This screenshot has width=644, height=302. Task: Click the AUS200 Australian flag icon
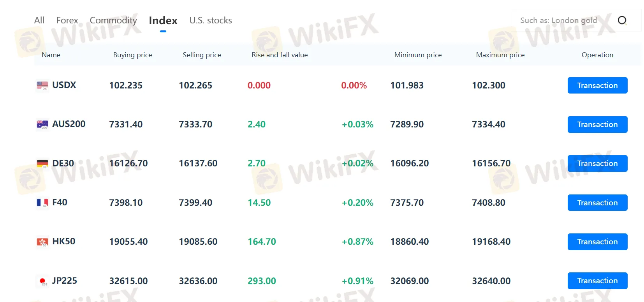(x=42, y=124)
